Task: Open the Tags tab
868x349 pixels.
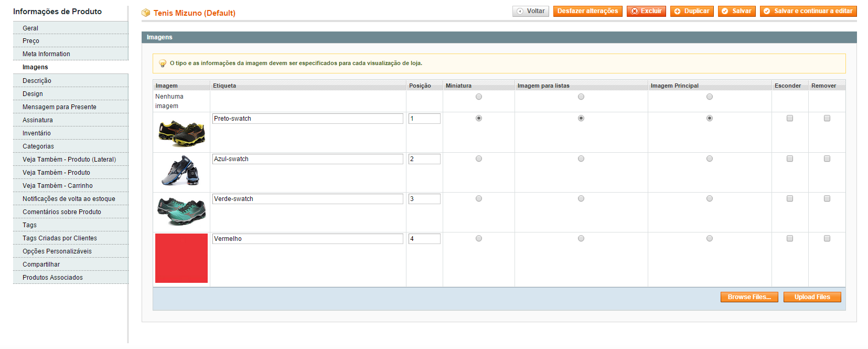Action: [x=70, y=225]
